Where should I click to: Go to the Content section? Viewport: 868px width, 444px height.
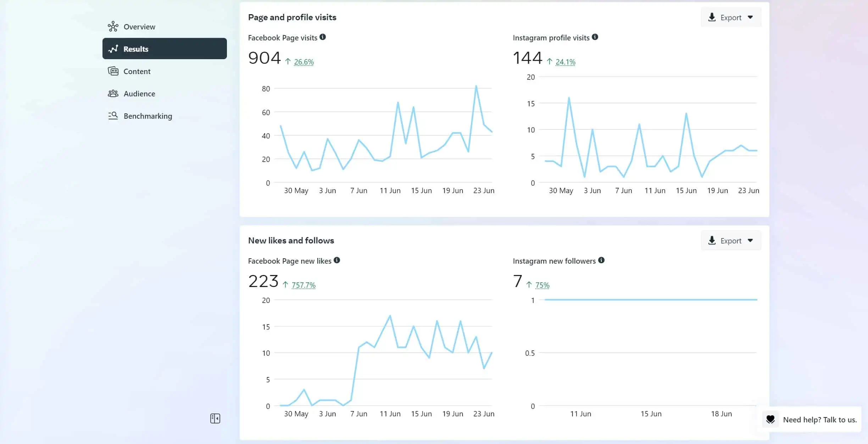pos(165,71)
